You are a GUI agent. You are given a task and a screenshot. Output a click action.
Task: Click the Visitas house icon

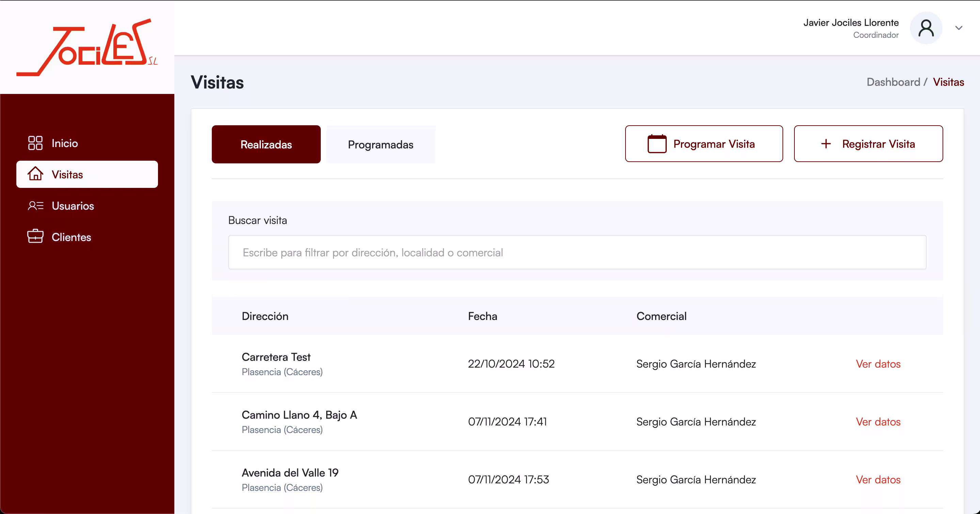[35, 174]
